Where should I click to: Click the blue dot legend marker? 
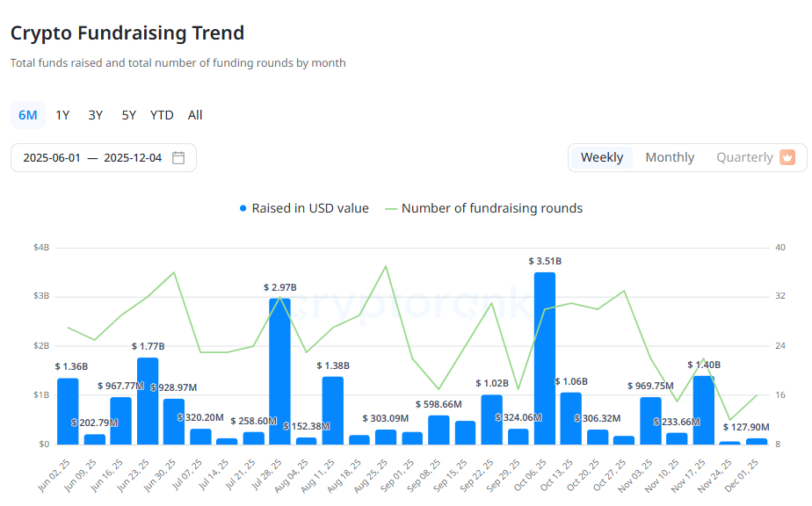(x=243, y=209)
